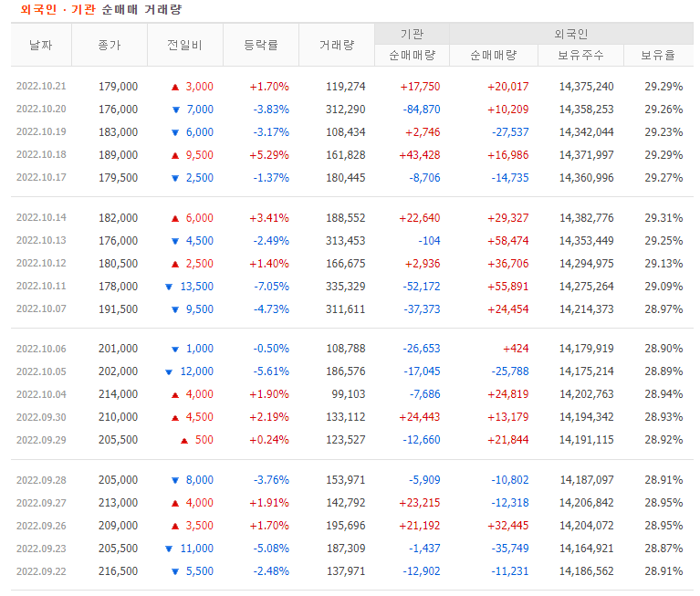Click the change rate +5.29%
The image size is (700, 596).
pyautogui.click(x=269, y=155)
